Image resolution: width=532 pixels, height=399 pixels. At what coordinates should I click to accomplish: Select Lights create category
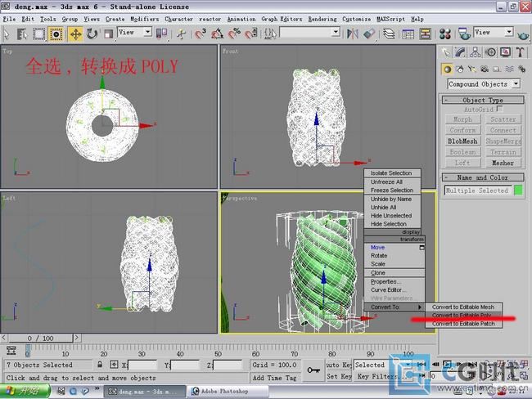[472, 69]
